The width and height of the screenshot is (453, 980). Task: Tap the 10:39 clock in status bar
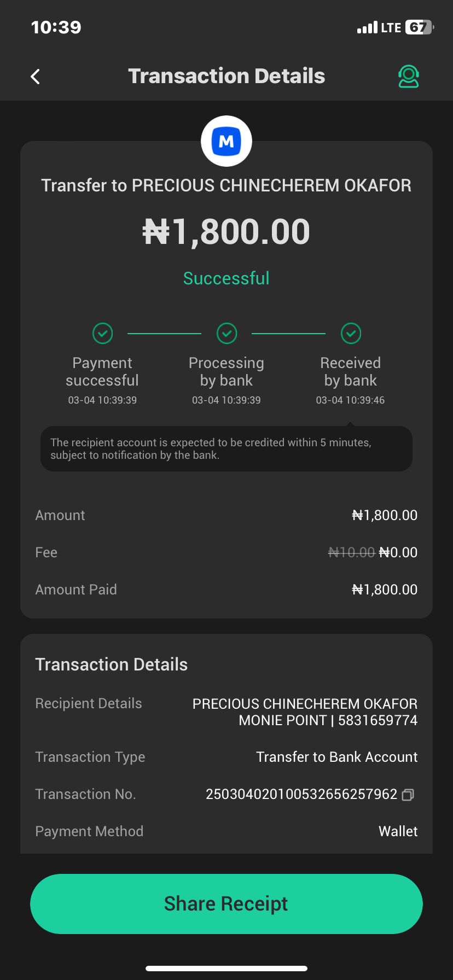(x=56, y=27)
